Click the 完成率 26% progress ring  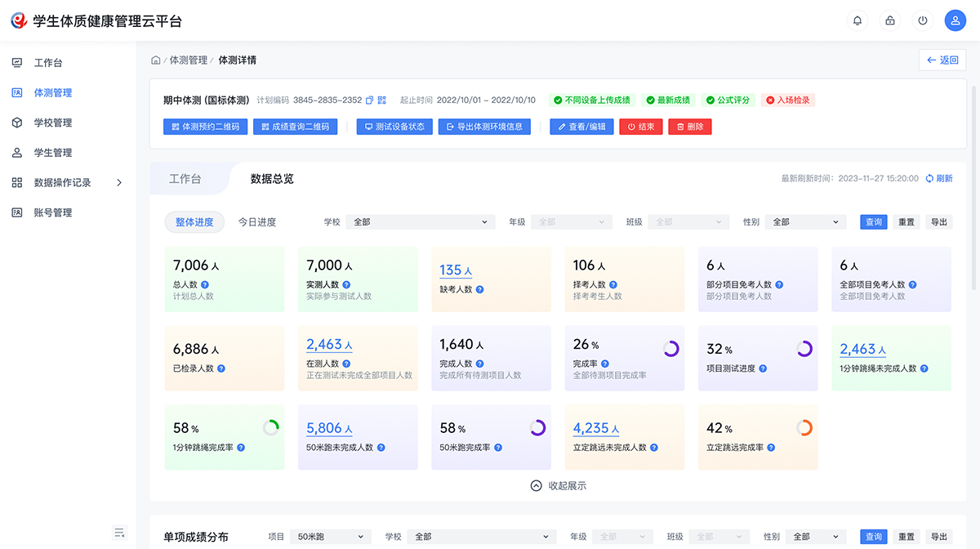pos(671,349)
